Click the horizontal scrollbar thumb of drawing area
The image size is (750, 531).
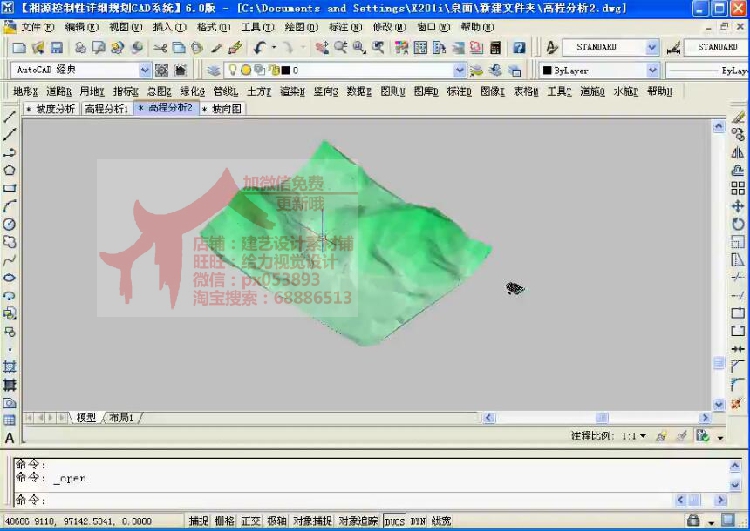tap(602, 418)
